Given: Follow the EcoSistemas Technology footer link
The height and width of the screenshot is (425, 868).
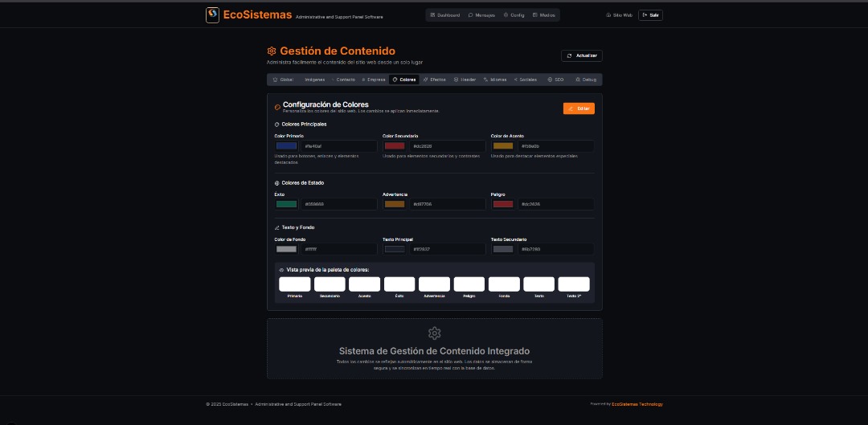Looking at the screenshot, I should click(637, 404).
